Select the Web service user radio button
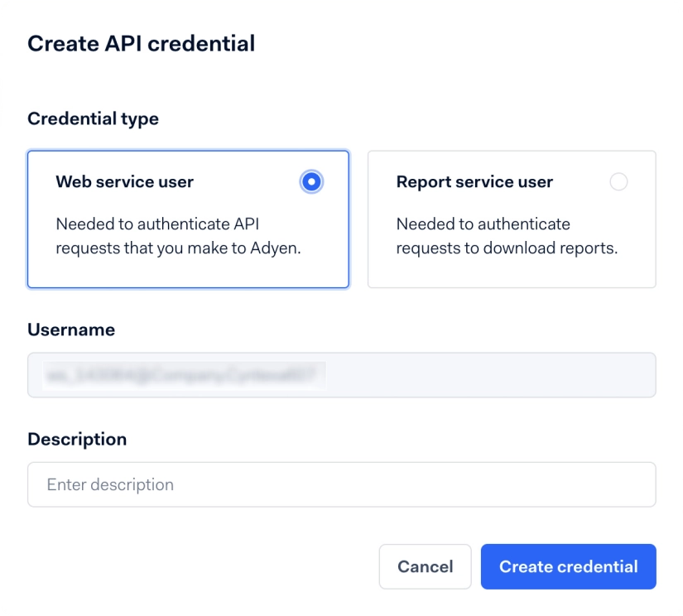 310,181
